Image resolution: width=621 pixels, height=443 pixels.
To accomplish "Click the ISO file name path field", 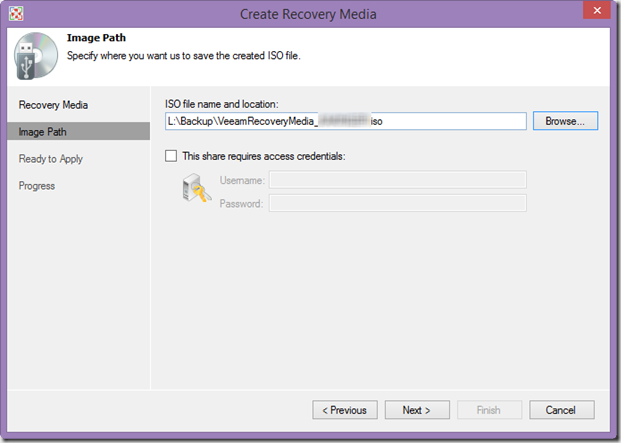I will (345, 121).
